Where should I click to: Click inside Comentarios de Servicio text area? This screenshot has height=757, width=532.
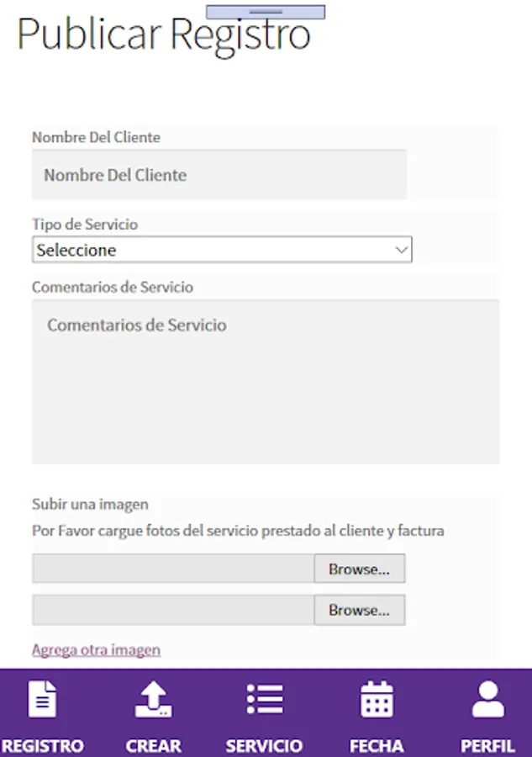266,381
